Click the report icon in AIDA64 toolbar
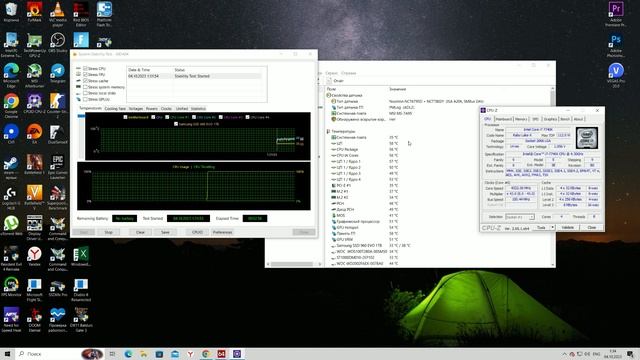 click(329, 81)
